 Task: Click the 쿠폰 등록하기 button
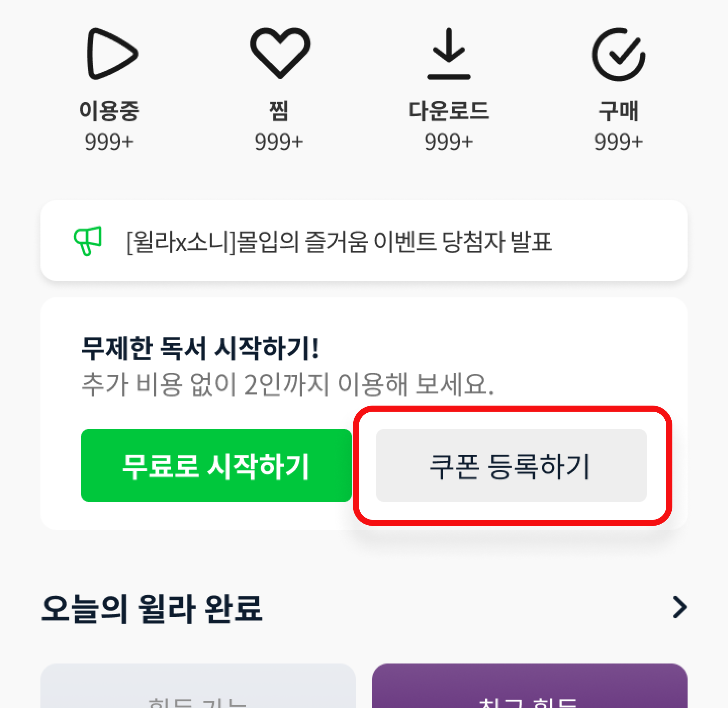pyautogui.click(x=511, y=465)
